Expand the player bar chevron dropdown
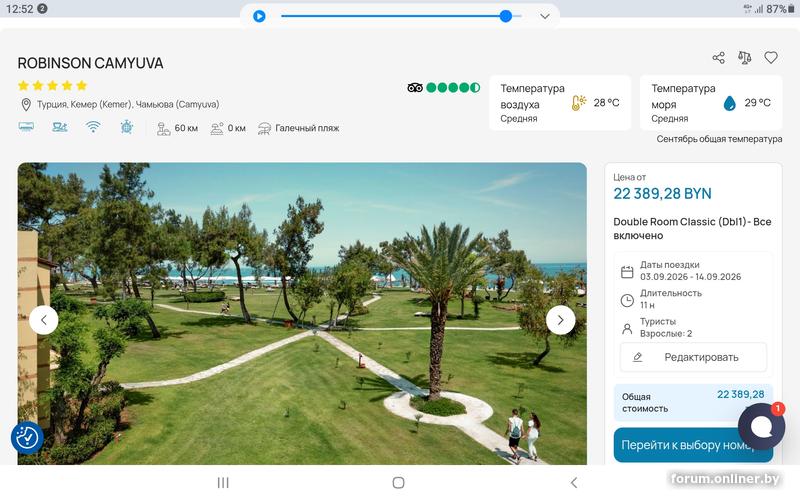 (x=545, y=16)
